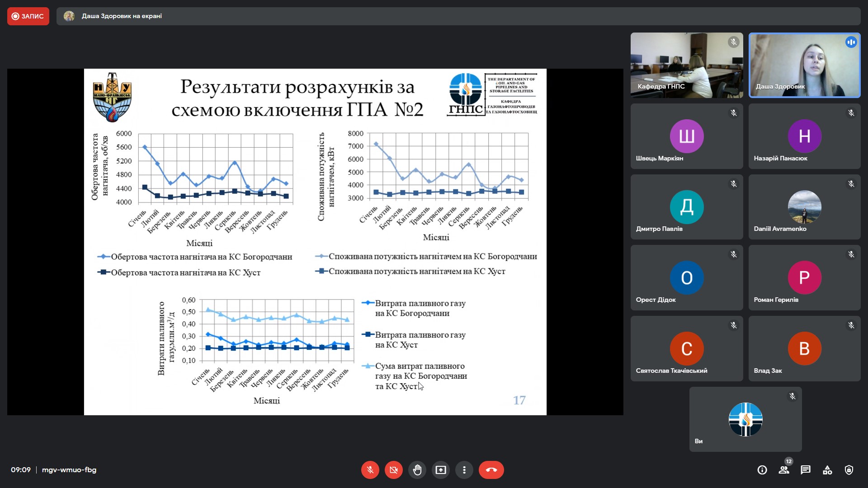Image resolution: width=868 pixels, height=488 pixels.
Task: Open the activities icon
Action: coord(827,470)
